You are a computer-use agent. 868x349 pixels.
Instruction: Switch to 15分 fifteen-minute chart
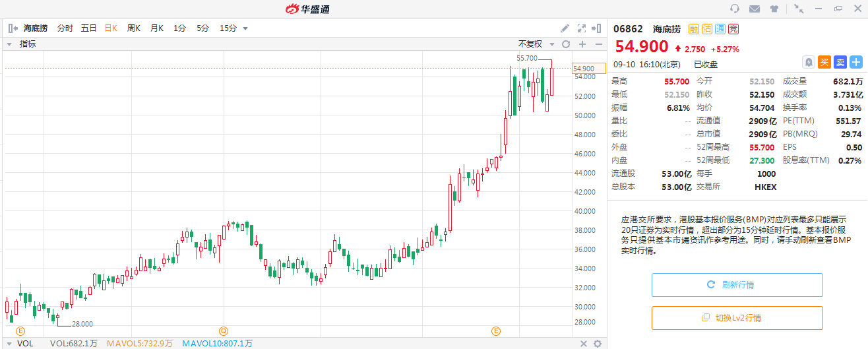(228, 28)
